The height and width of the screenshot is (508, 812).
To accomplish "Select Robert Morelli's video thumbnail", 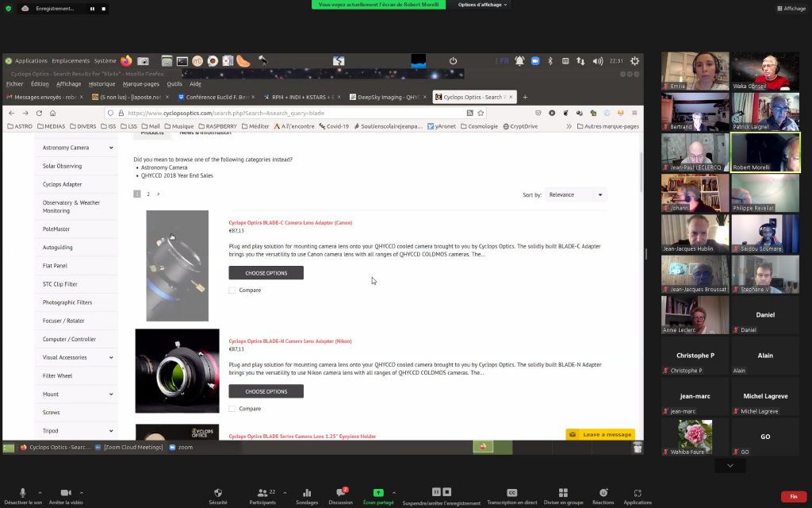I will [765, 152].
